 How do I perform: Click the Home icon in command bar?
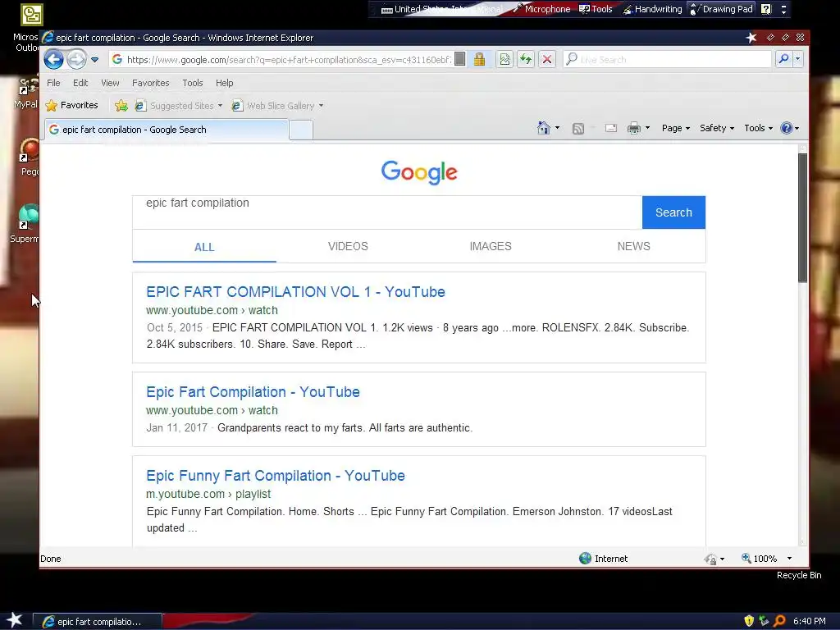(x=544, y=128)
